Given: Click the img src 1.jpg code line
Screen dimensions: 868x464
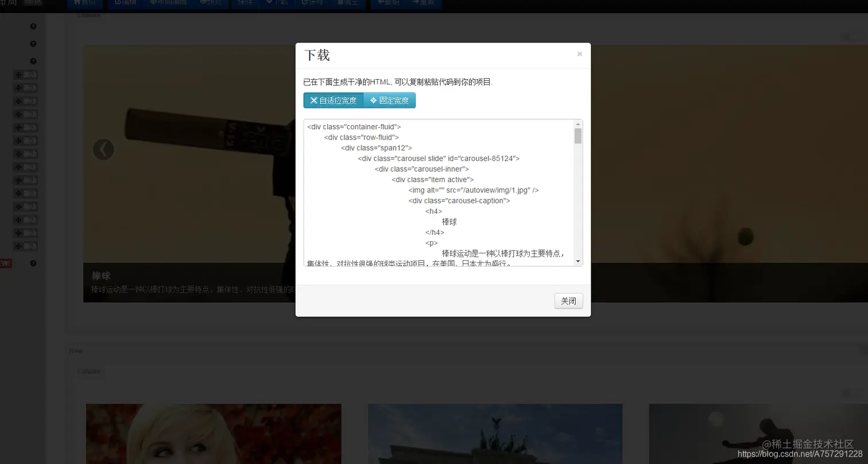Looking at the screenshot, I should tap(474, 190).
